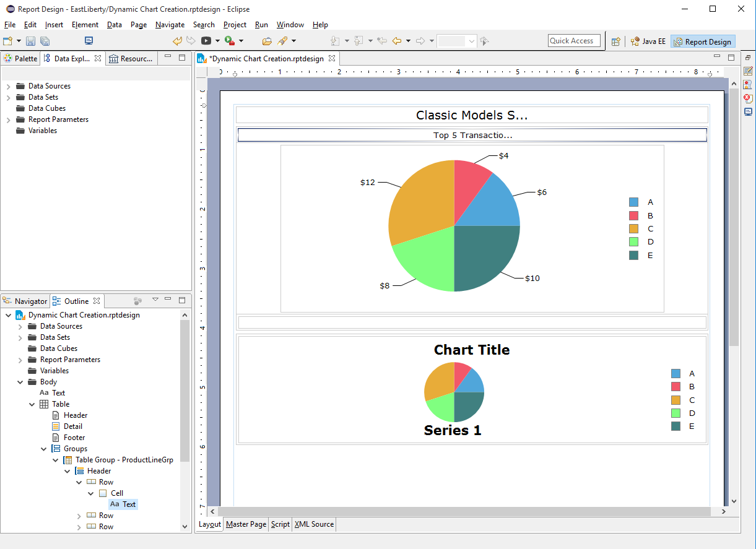
Task: Open the Navigate menu
Action: (x=170, y=25)
